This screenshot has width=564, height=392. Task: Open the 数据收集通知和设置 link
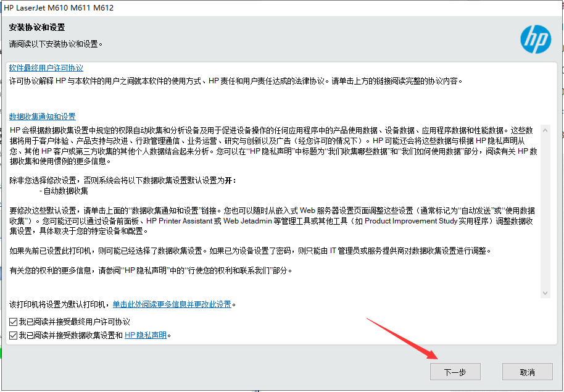point(43,117)
